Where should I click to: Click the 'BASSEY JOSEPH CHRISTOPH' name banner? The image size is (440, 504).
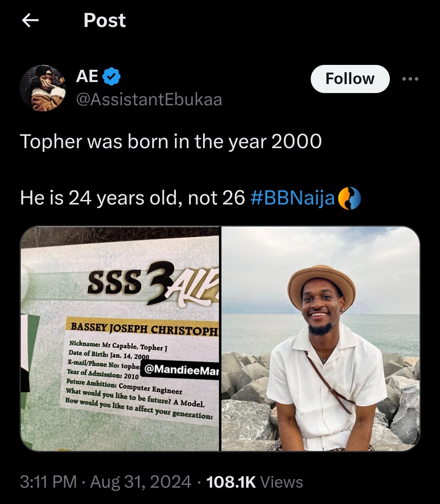pos(144,328)
